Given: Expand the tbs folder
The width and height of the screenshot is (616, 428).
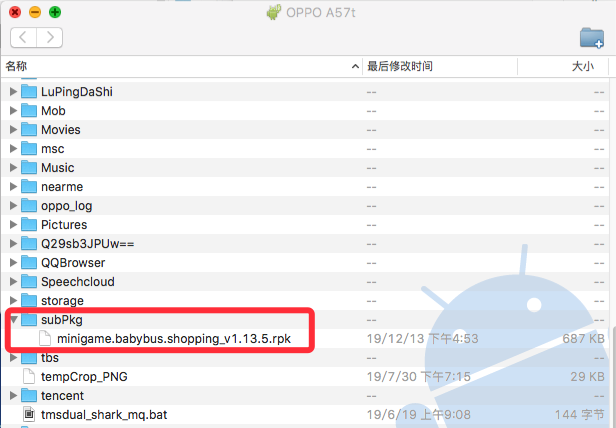Looking at the screenshot, I should point(13,358).
